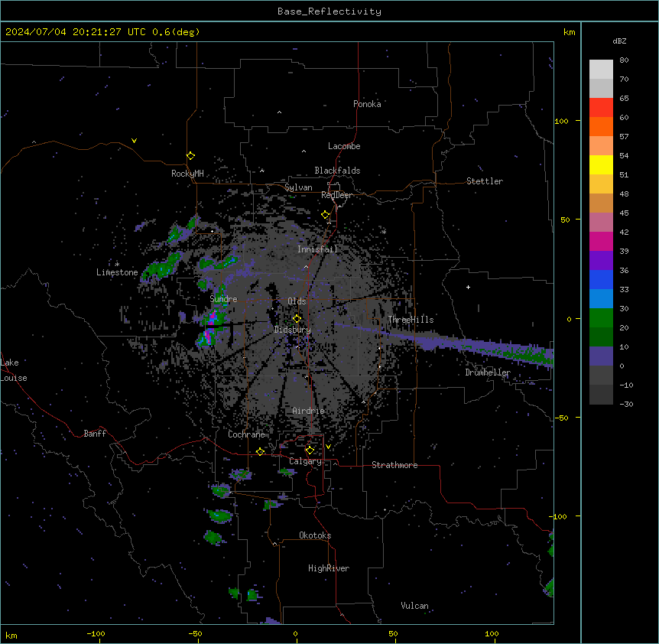Select the orange 57-60 dBZ legend swatch

coord(601,126)
